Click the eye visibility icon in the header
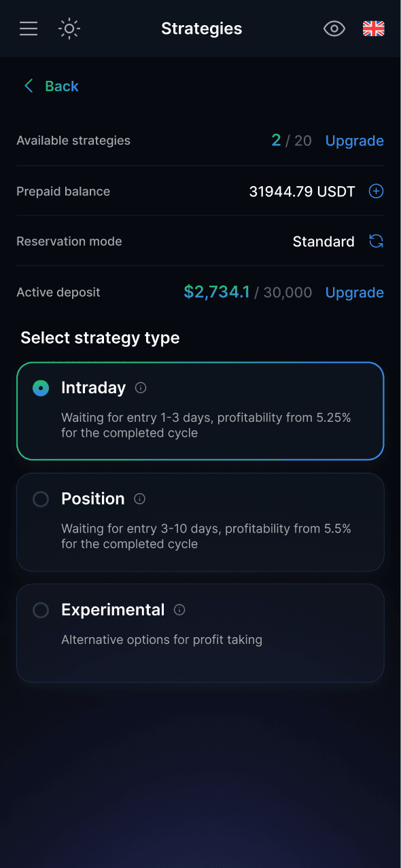 (334, 29)
